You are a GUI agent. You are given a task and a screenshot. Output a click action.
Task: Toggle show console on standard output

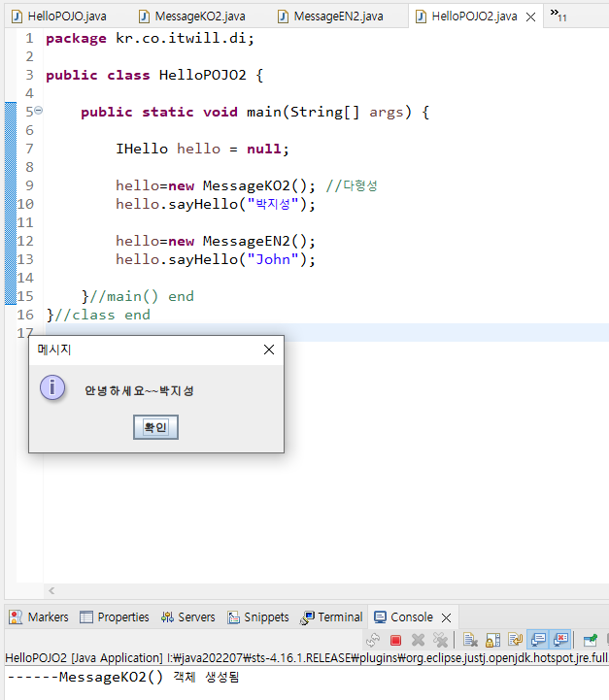click(538, 640)
